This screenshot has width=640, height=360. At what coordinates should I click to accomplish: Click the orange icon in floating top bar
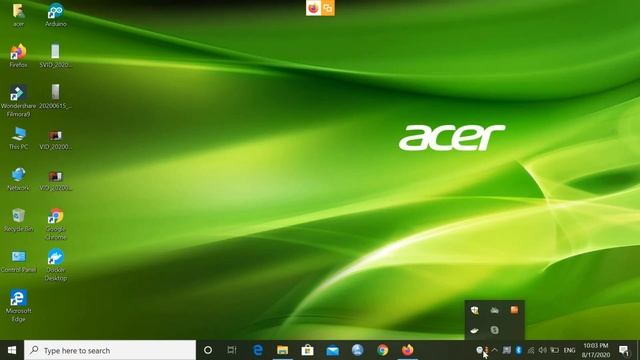327,8
